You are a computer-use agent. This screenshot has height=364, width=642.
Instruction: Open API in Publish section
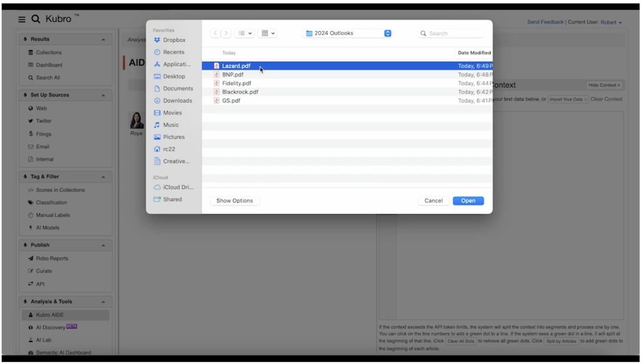pos(36,284)
